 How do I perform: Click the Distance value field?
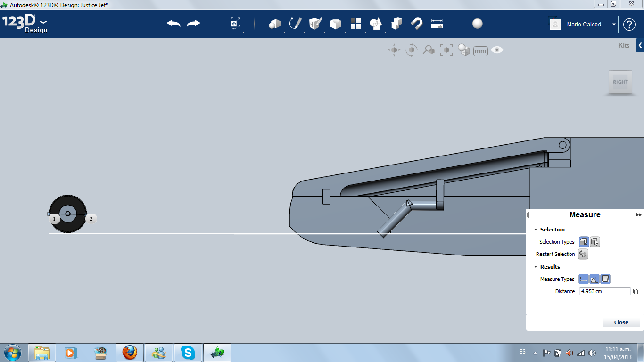click(605, 291)
